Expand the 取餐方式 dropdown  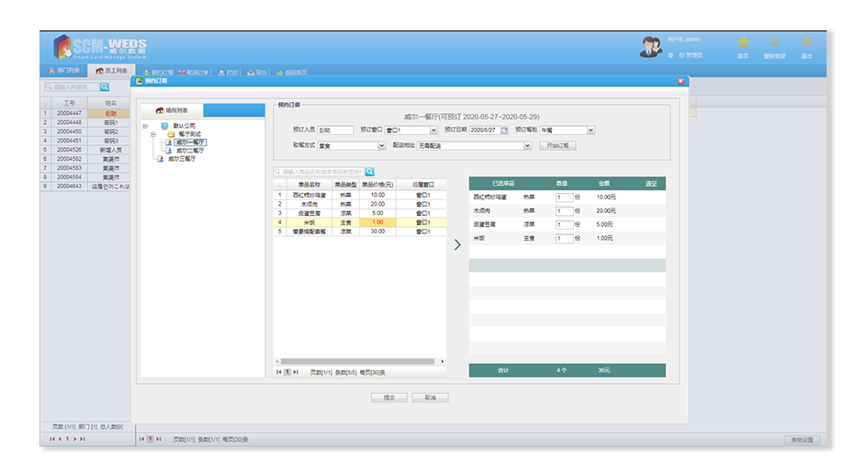coord(381,145)
